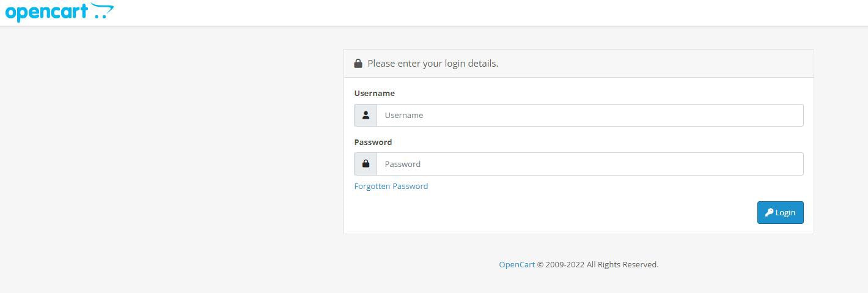The image size is (868, 293).
Task: Open the OpenCart link in the footer
Action: point(517,265)
